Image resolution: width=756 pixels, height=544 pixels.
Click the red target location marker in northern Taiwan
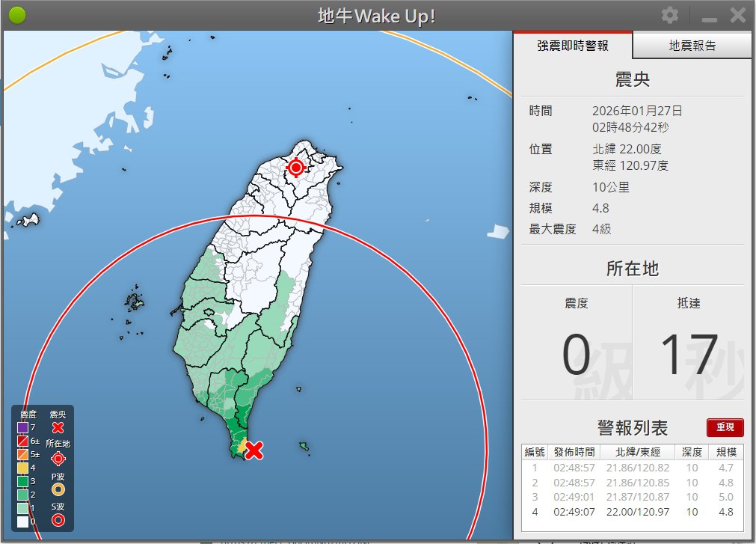(296, 168)
